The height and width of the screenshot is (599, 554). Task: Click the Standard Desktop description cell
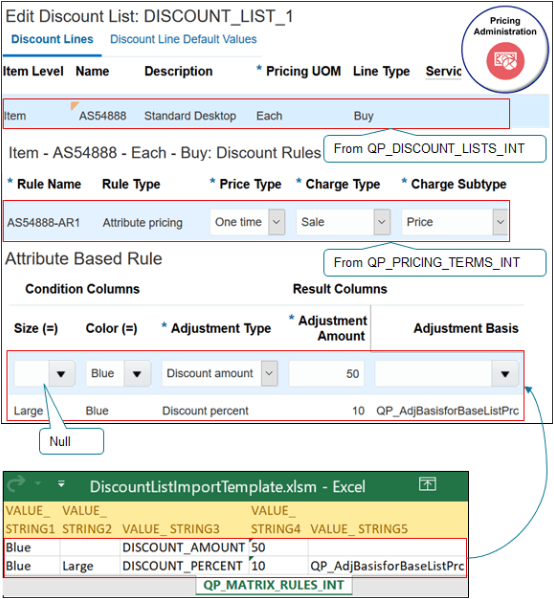point(190,116)
